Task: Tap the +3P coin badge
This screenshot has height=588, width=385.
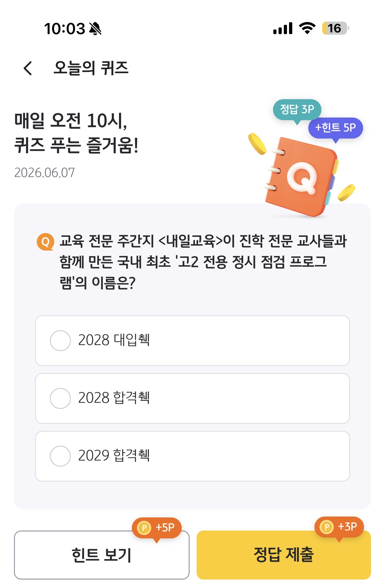Action: 339,527
